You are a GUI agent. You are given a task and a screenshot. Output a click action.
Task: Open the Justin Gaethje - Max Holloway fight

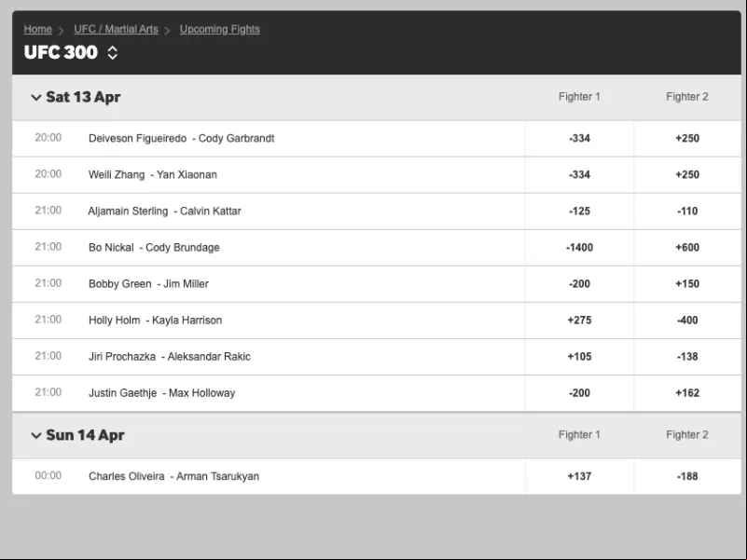point(161,393)
